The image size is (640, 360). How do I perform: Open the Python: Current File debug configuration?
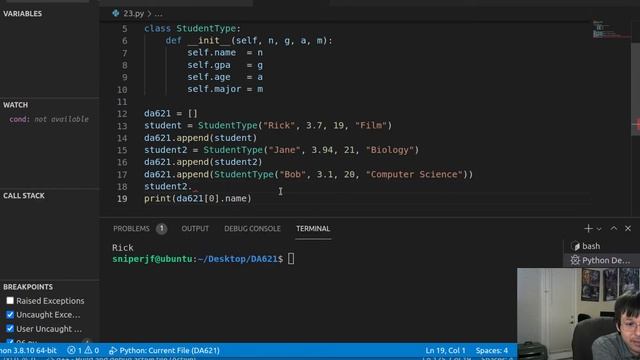164,350
